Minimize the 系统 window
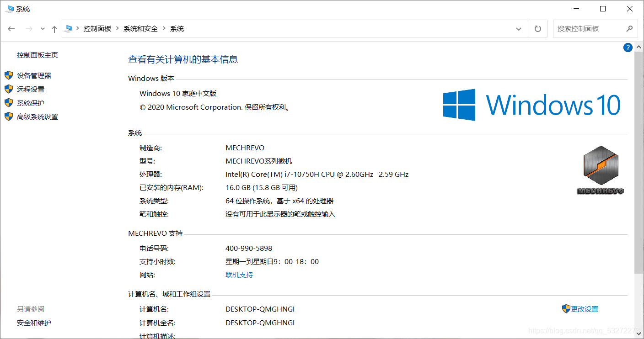644x339 pixels. click(x=576, y=9)
